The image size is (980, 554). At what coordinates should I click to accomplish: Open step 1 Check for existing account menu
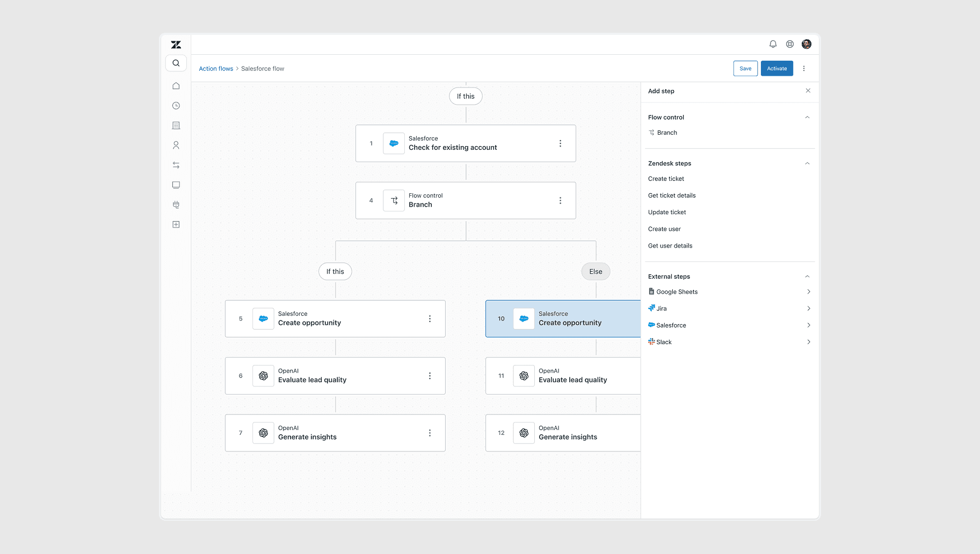pyautogui.click(x=561, y=144)
